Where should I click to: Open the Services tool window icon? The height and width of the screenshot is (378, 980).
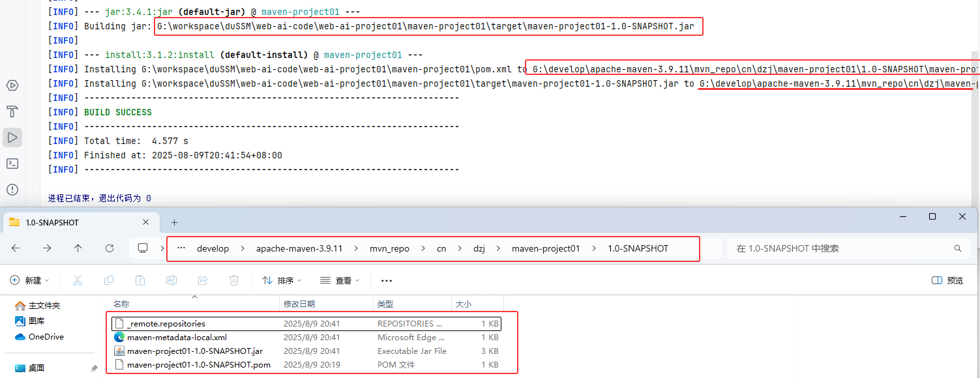point(12,85)
